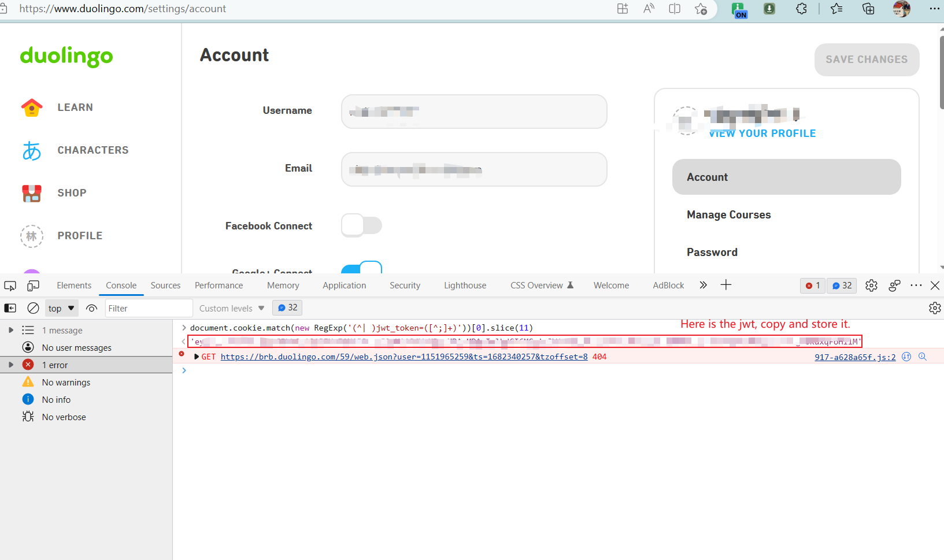Viewport: 944px width, 560px height.
Task: Click the green download extension icon
Action: point(769,9)
